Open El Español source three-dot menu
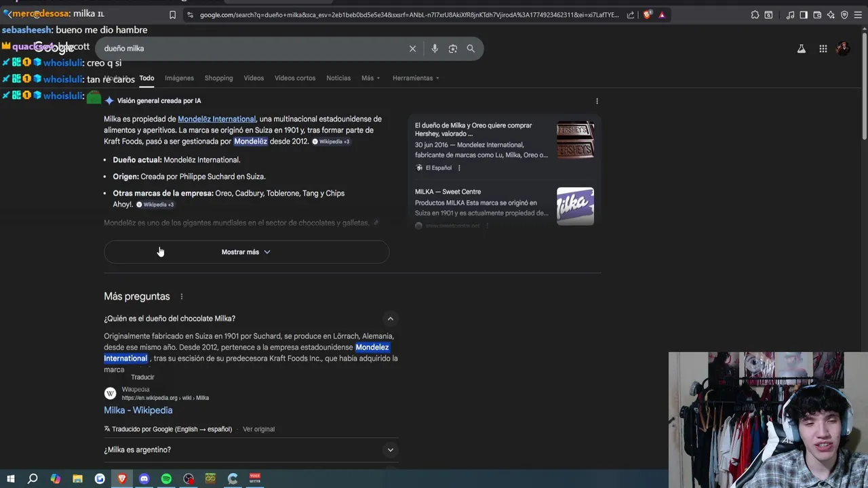 tap(459, 168)
